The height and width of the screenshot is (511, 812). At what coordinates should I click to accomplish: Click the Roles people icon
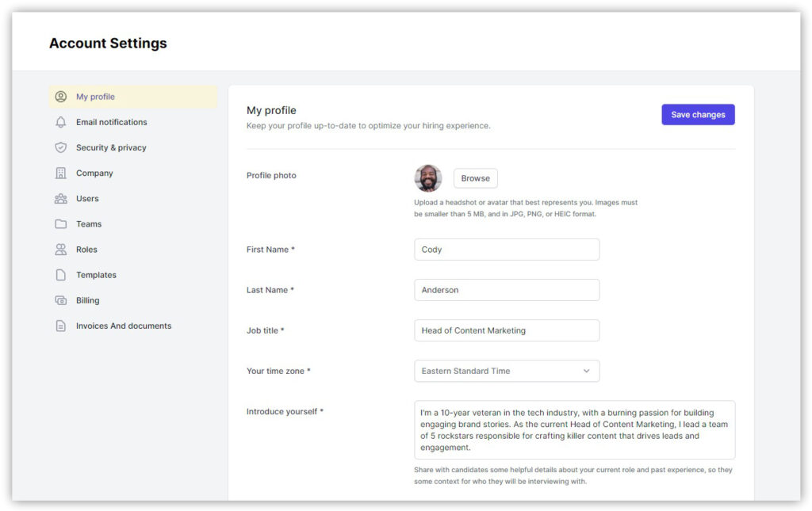pos(61,250)
